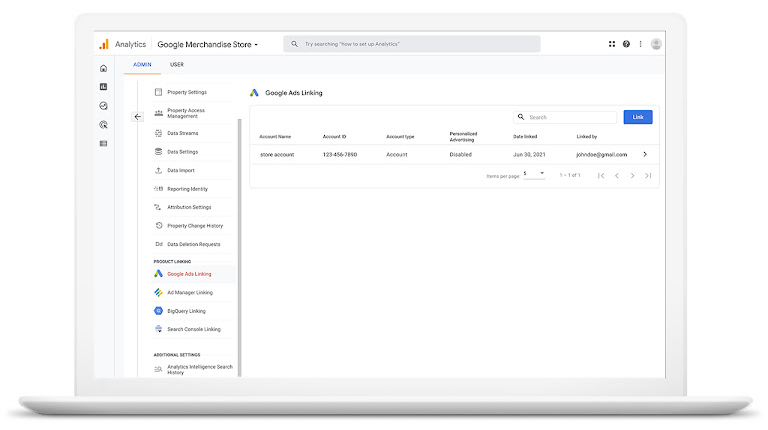Open the more options vertical dots
Viewport: 768px width, 430px height.
click(640, 44)
